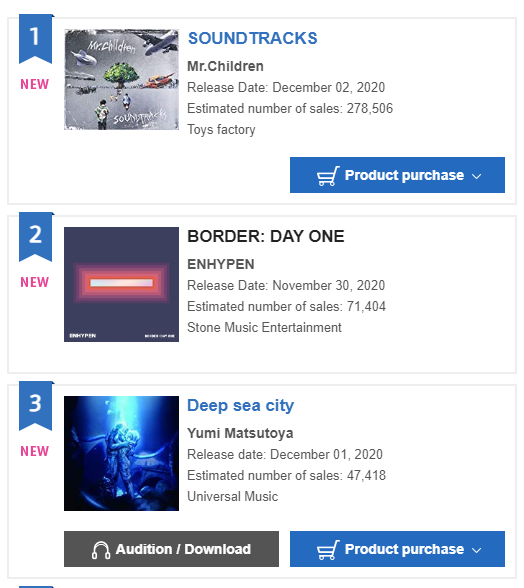Click the rank 2 ribbon badge

[35, 237]
